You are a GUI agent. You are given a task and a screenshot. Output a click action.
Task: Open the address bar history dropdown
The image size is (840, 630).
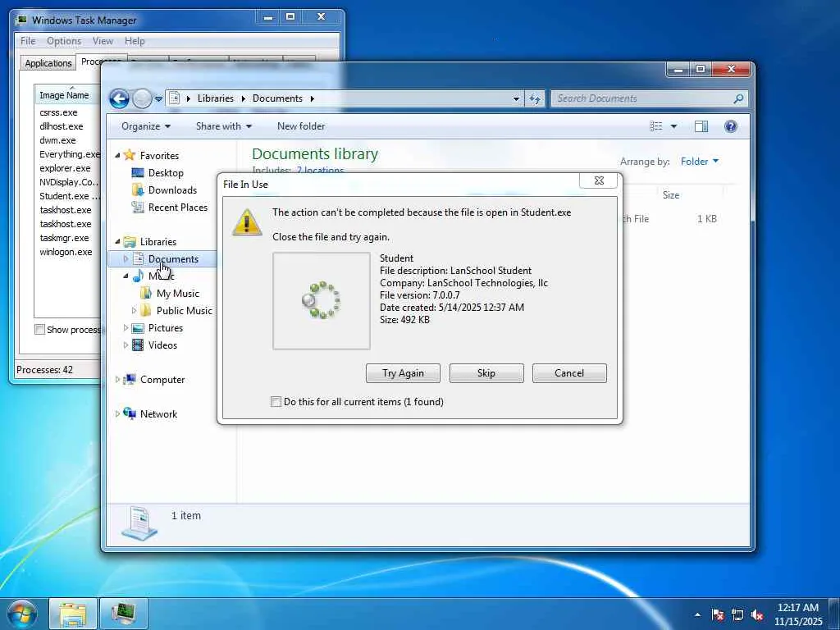tap(516, 98)
